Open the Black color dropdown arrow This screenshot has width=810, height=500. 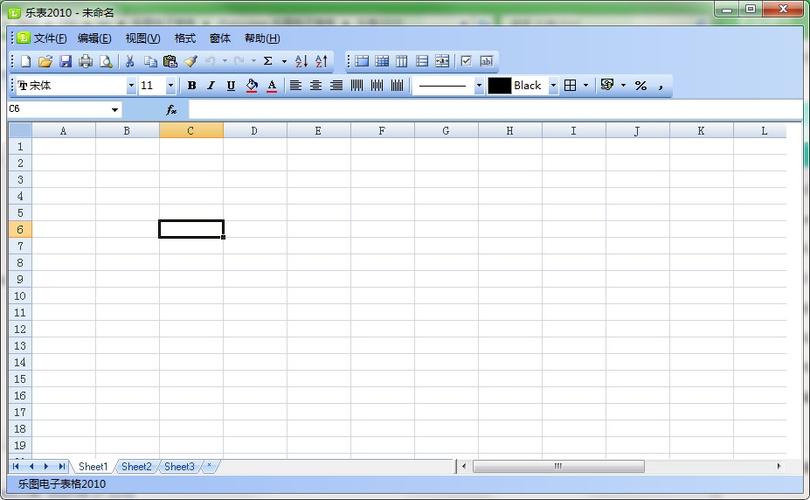[x=553, y=86]
